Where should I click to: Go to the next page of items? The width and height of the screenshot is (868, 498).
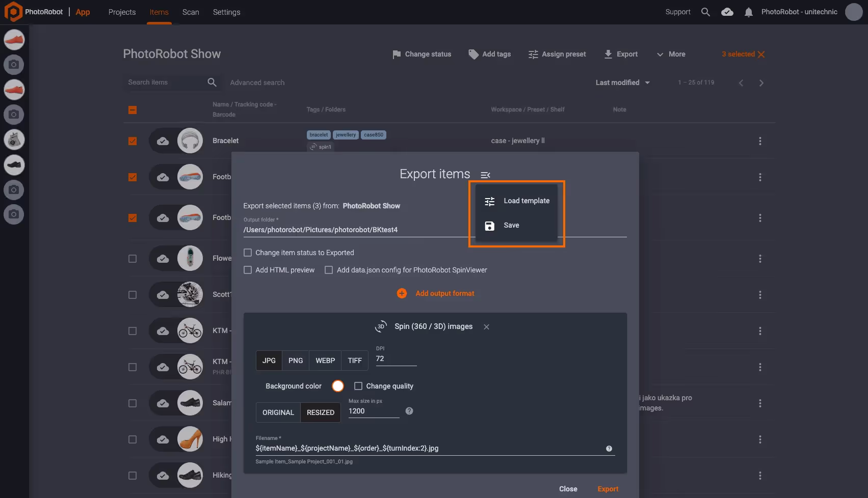pyautogui.click(x=761, y=83)
